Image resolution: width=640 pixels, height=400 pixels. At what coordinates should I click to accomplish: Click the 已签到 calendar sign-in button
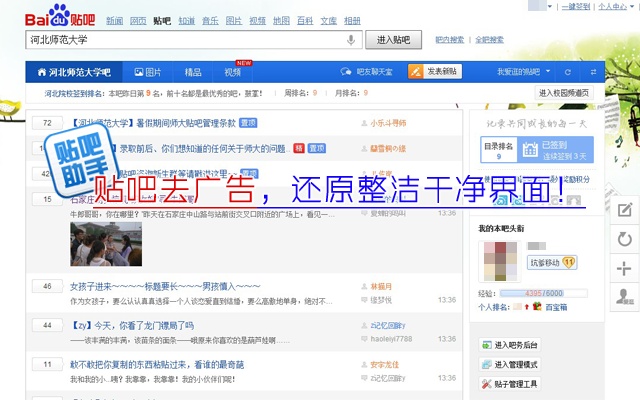click(x=556, y=150)
